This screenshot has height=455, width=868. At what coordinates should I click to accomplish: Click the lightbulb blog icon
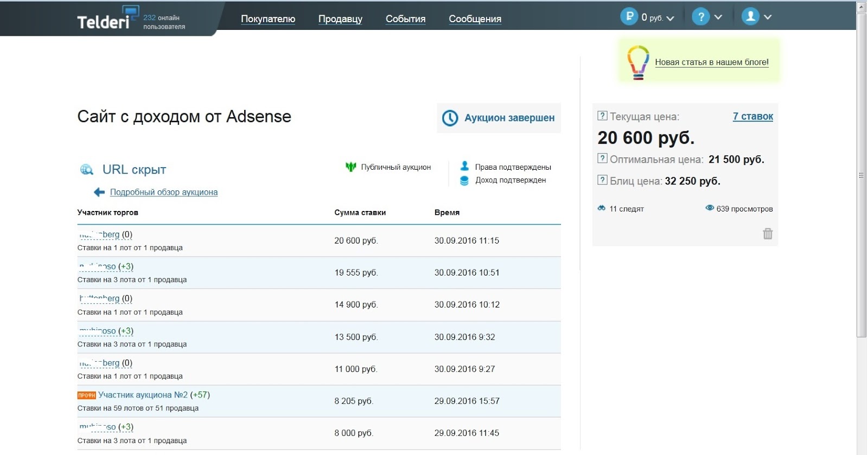(638, 62)
